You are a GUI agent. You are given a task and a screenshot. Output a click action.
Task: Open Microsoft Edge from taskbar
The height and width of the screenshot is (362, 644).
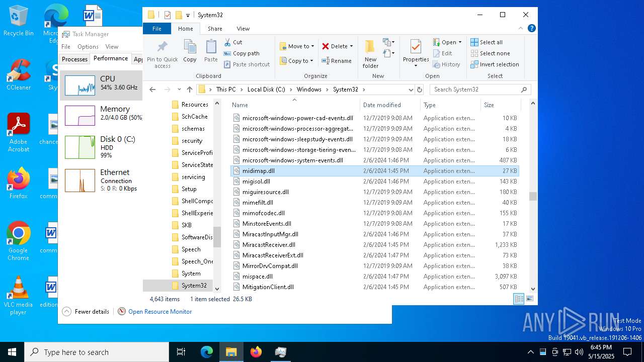click(207, 352)
